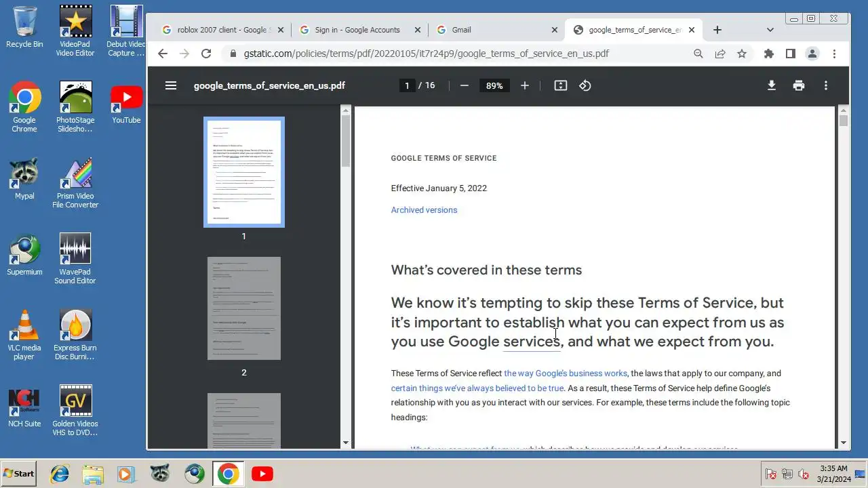Bookmark this tab with the star icon
Viewport: 868px width, 488px height.
pyautogui.click(x=742, y=54)
